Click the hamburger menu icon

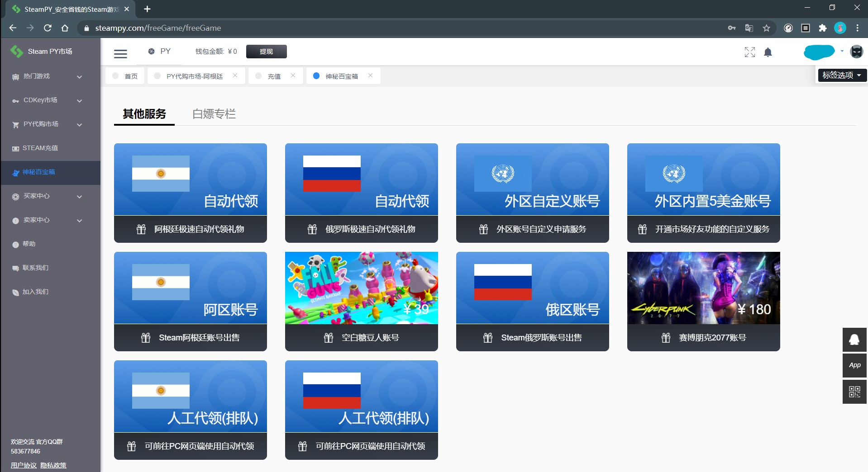coord(120,53)
